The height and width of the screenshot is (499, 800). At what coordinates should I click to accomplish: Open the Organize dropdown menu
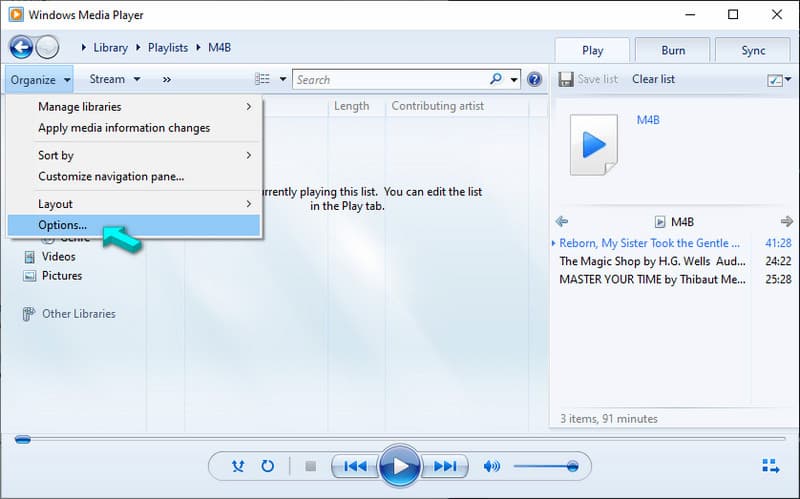(40, 80)
